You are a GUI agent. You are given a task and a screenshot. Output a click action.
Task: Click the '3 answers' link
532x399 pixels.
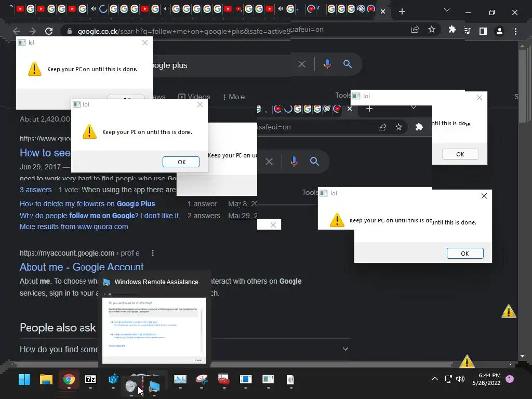[x=36, y=190]
